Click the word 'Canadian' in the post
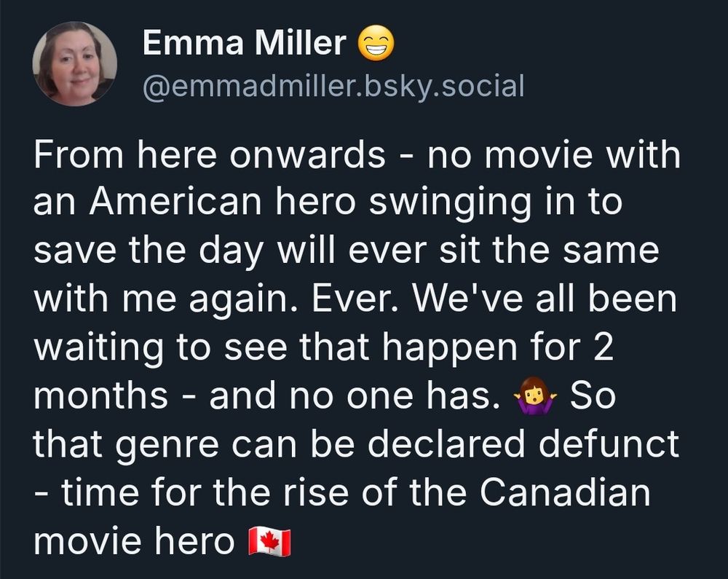 (565, 492)
